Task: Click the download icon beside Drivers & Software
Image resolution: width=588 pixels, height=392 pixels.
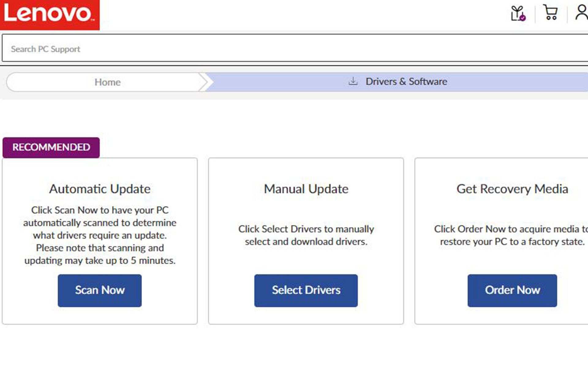Action: [353, 81]
